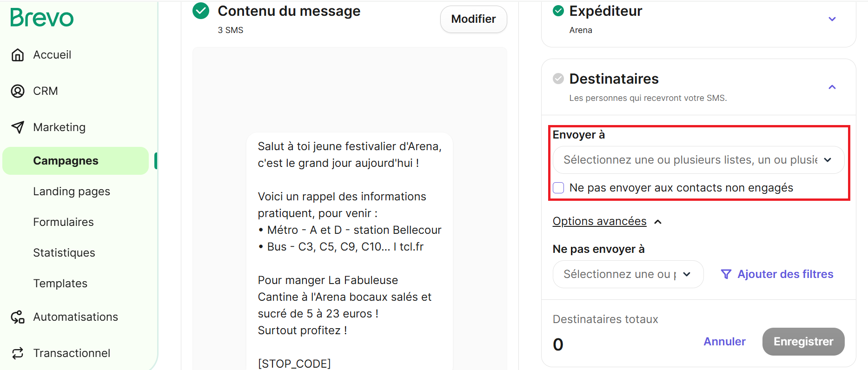Click the CRM contact icon
This screenshot has width=868, height=370.
(18, 91)
